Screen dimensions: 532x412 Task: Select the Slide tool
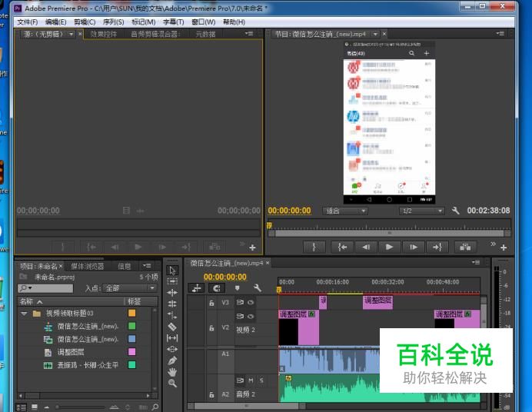(172, 349)
